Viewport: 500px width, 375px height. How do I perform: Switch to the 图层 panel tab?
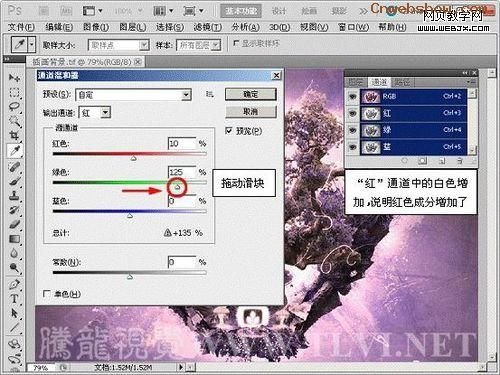[356, 82]
